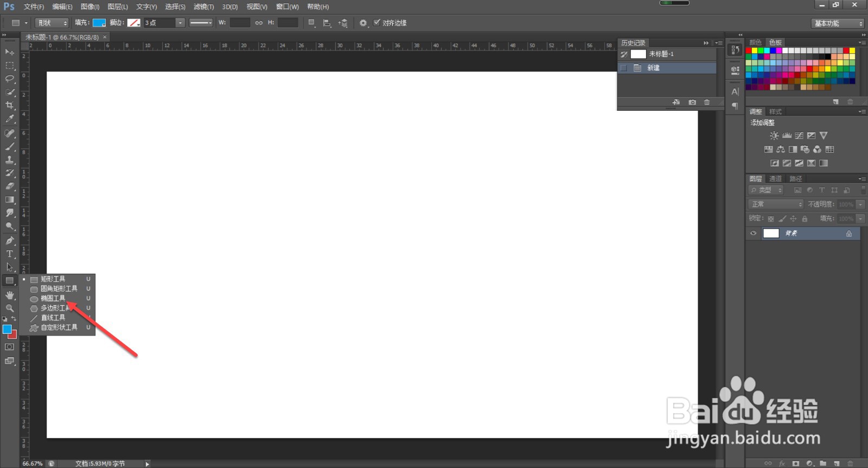The image size is (868, 468).
Task: Hide the Background layer eye icon
Action: pos(753,233)
